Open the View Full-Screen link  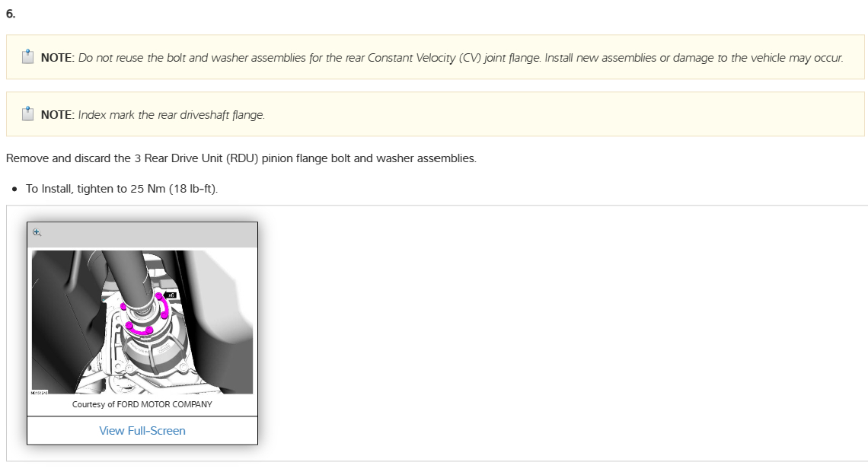coord(142,431)
